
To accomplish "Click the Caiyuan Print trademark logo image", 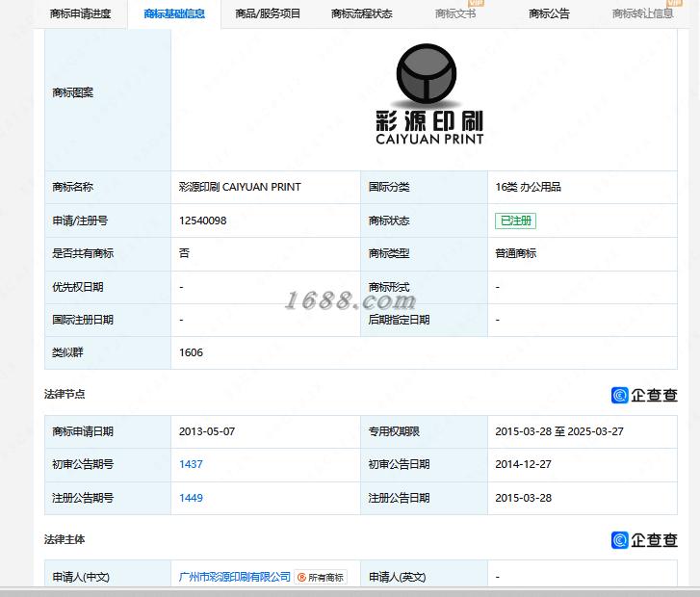I will [429, 94].
